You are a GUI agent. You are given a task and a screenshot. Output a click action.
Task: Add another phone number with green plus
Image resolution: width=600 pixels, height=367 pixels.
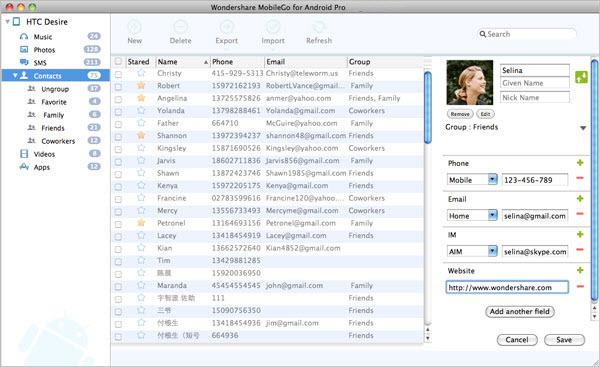[x=580, y=163]
